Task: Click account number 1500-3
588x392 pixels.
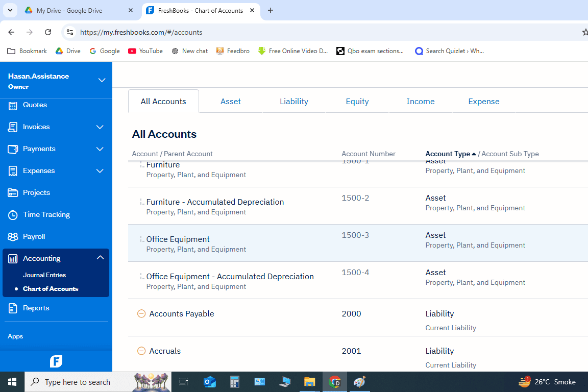Action: [355, 235]
